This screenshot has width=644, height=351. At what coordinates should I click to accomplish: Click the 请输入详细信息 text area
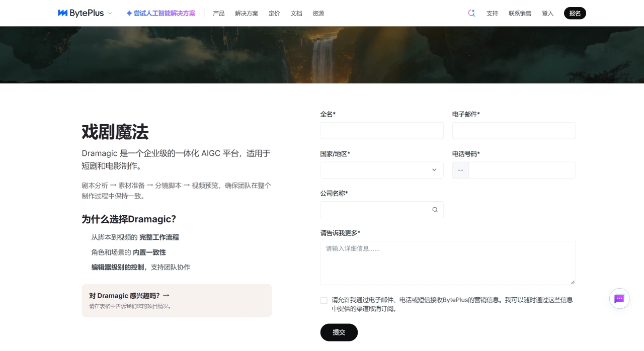pos(448,263)
